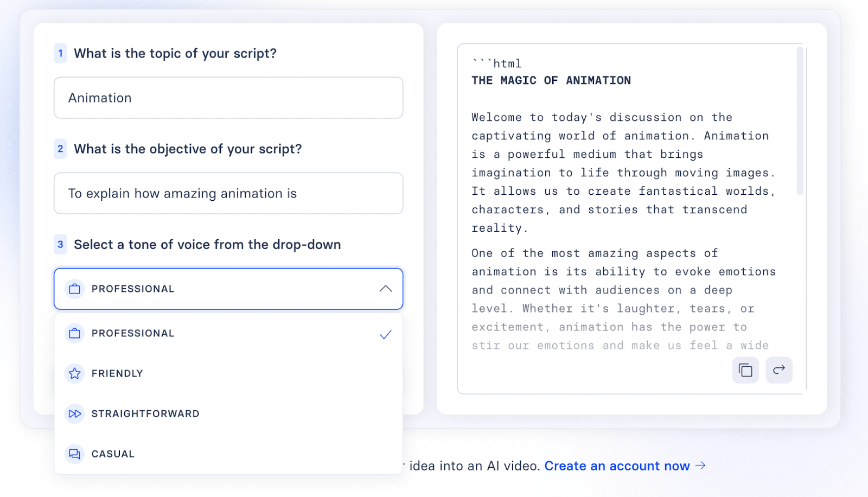Screen dimensions: 868x497
Task: Click the arrow after Create an account now
Action: pos(700,466)
